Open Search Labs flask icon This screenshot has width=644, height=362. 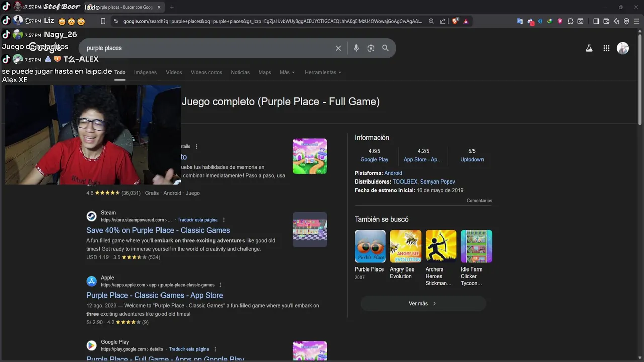589,48
